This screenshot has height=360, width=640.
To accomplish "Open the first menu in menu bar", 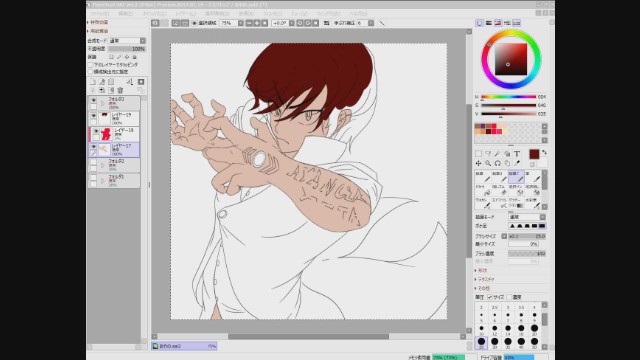I will 100,13.
